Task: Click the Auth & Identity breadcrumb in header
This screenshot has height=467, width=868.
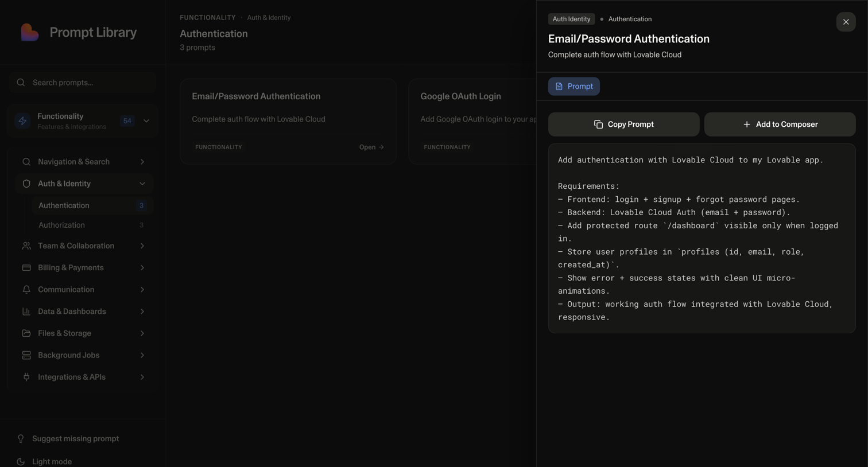Action: click(269, 18)
